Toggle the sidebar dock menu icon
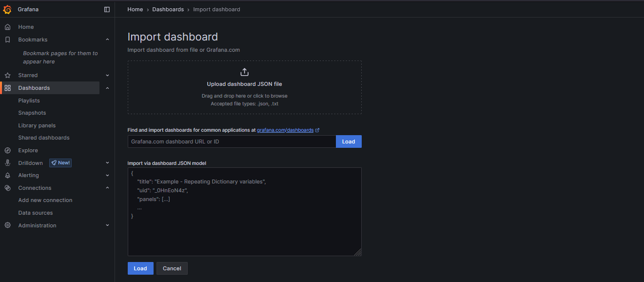The image size is (644, 282). pos(107,9)
